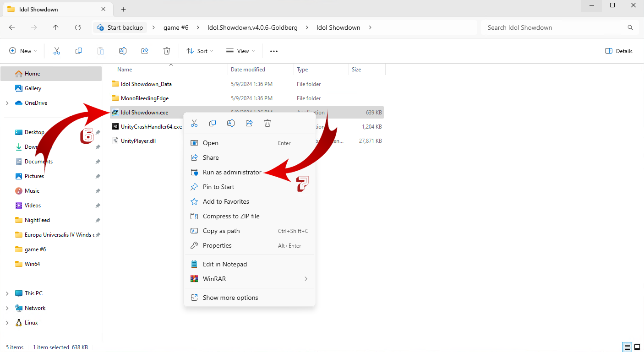Click the Search Idol Showdown field
Viewport: 644px width, 352px height.
(x=554, y=27)
